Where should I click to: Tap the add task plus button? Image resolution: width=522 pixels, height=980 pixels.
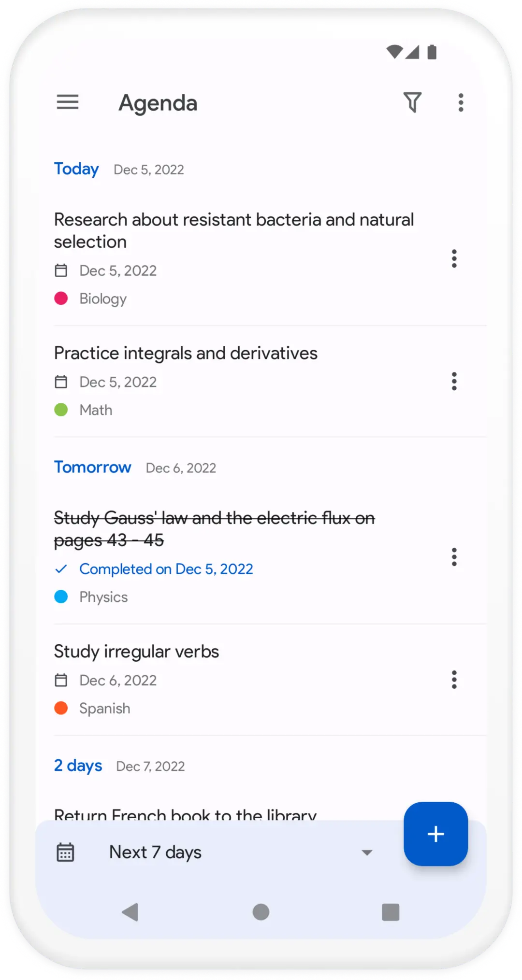click(435, 834)
